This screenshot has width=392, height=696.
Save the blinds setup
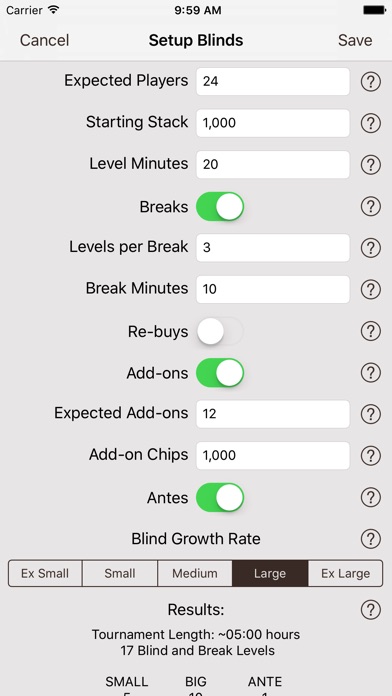[x=355, y=40]
